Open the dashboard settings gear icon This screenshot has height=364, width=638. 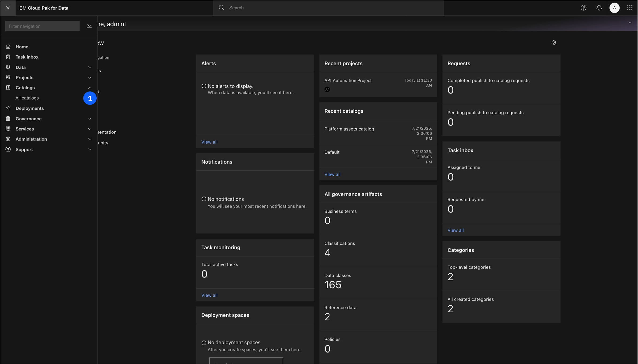pos(554,43)
